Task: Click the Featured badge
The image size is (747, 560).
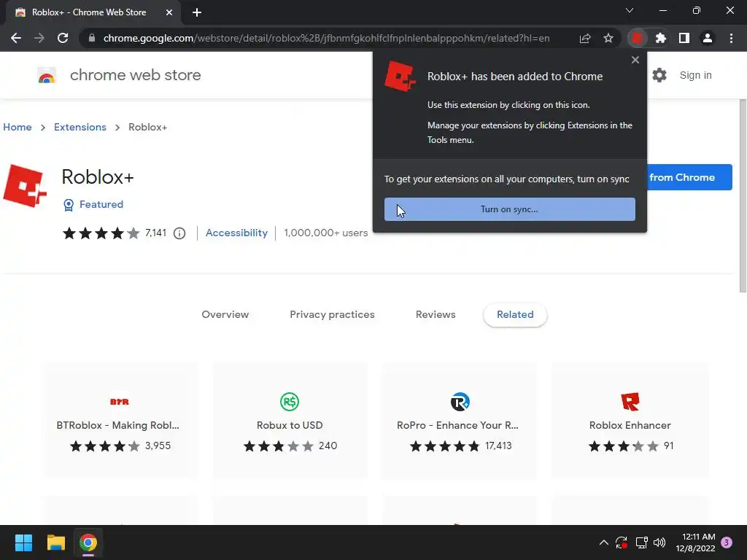Action: (93, 204)
